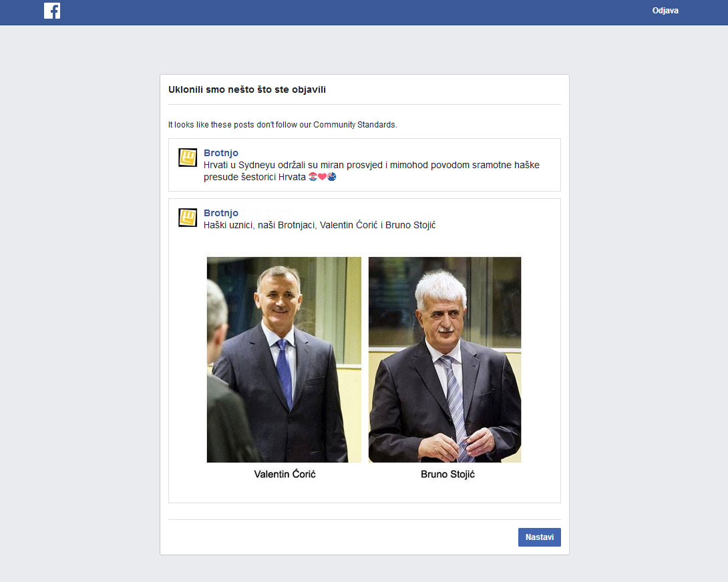This screenshot has height=582, width=728.
Task: Open the Brotnjo page name on the Sydney post
Action: [221, 153]
